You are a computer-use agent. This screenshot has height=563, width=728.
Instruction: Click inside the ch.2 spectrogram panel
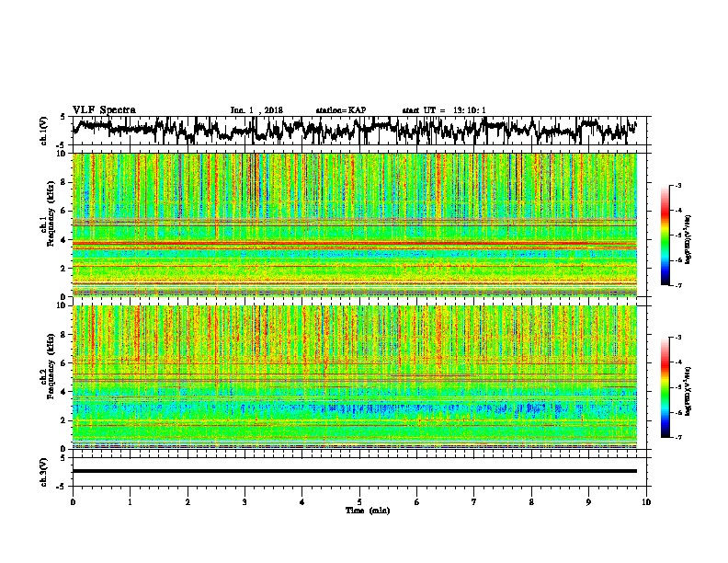[x=354, y=377]
